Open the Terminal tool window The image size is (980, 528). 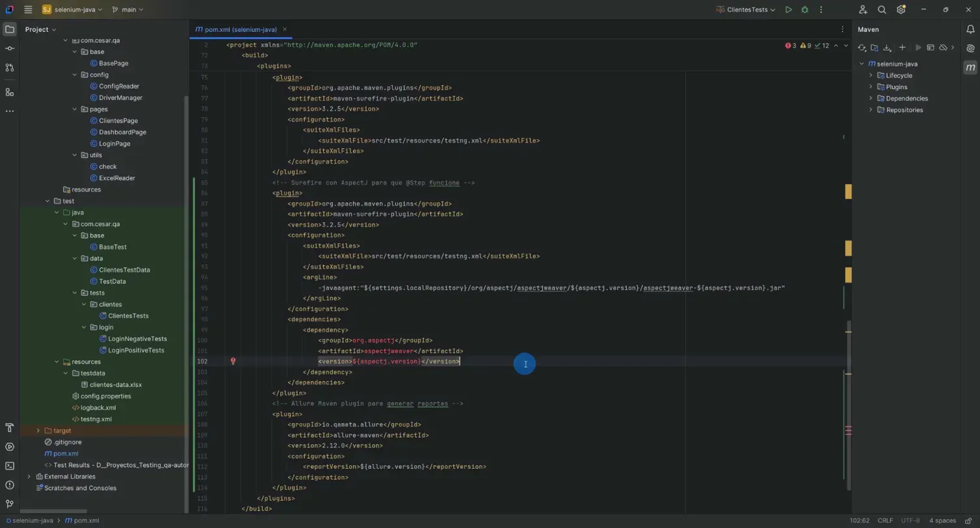[x=9, y=466]
